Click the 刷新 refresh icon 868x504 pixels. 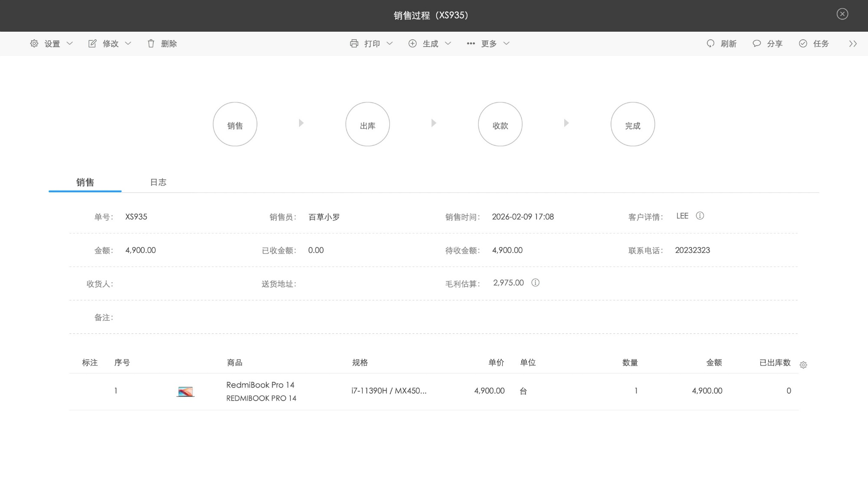[710, 43]
